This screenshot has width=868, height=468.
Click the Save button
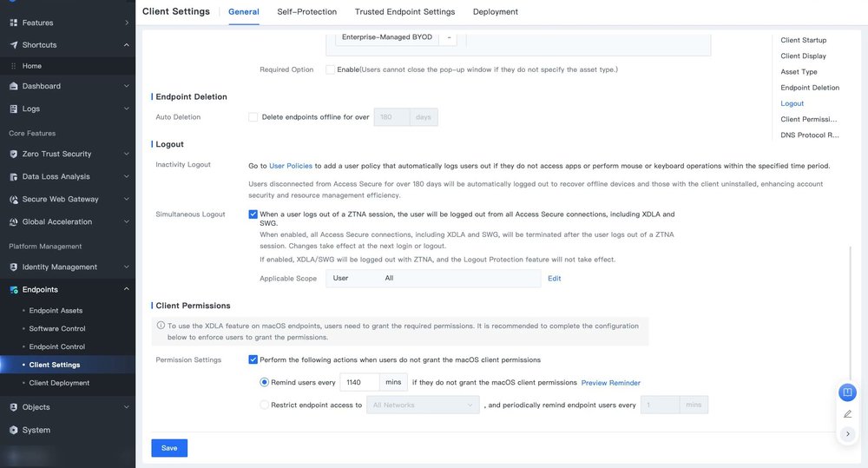169,448
